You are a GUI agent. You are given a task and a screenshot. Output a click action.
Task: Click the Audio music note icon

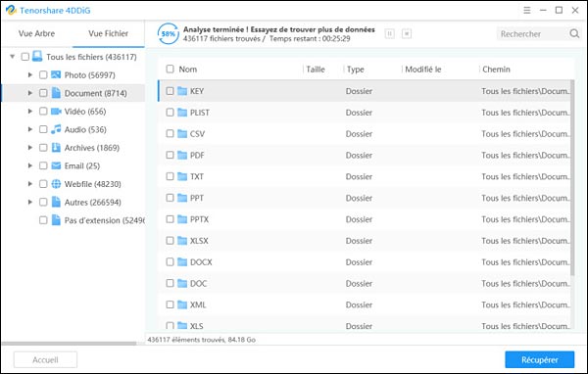tap(56, 129)
